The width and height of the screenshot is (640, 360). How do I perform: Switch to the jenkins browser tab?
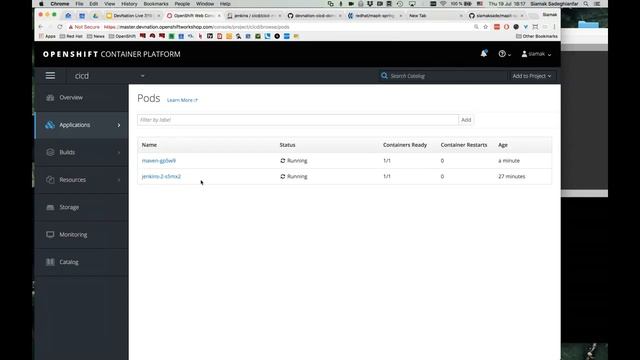click(254, 16)
